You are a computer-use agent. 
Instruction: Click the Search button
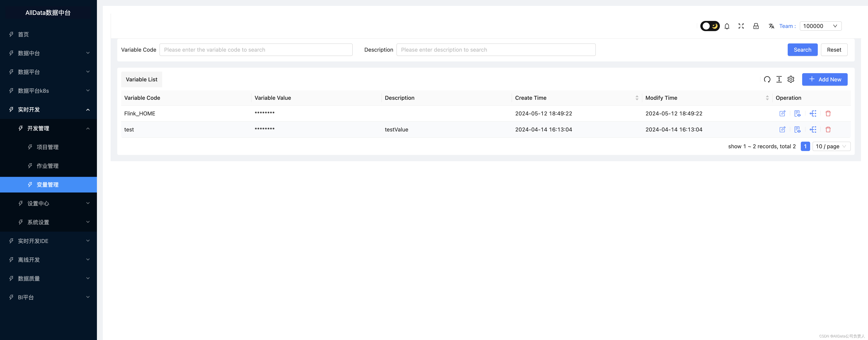tap(802, 49)
